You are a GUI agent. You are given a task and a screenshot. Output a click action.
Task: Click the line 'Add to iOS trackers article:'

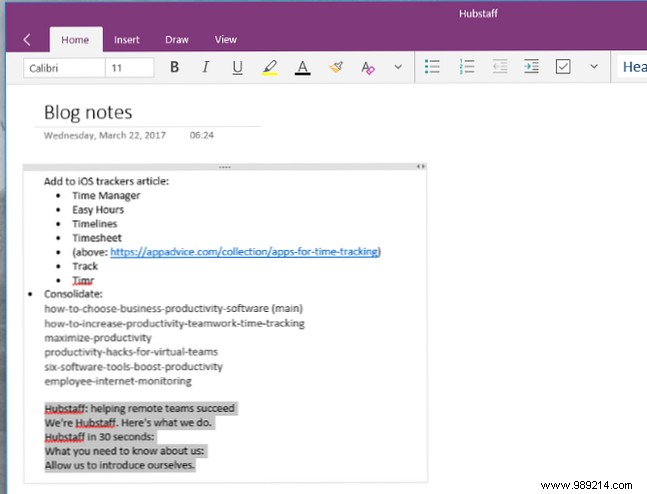(106, 182)
